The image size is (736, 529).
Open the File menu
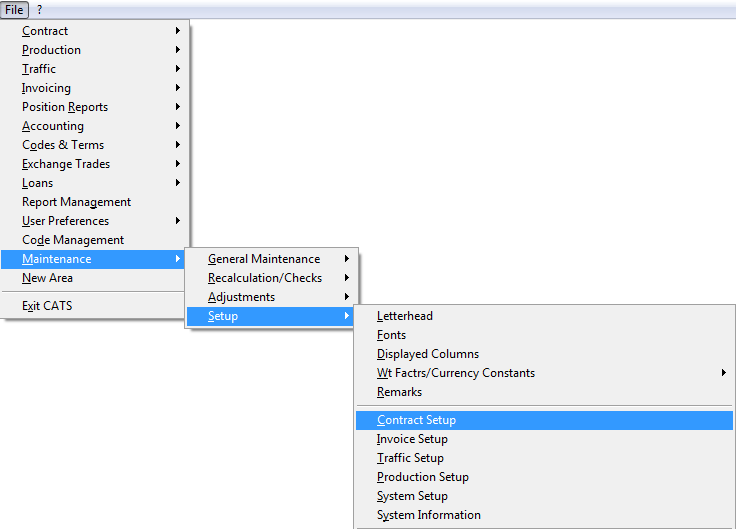14,9
